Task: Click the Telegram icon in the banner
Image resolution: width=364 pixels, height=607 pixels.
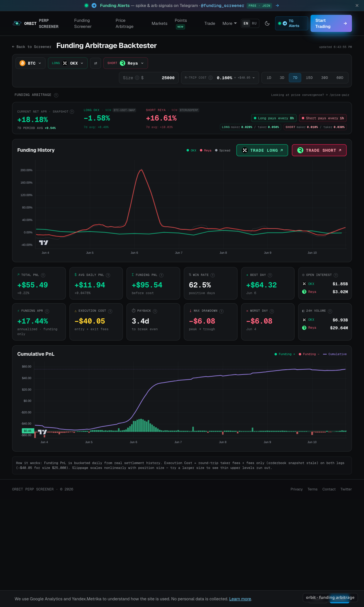Action: click(94, 6)
